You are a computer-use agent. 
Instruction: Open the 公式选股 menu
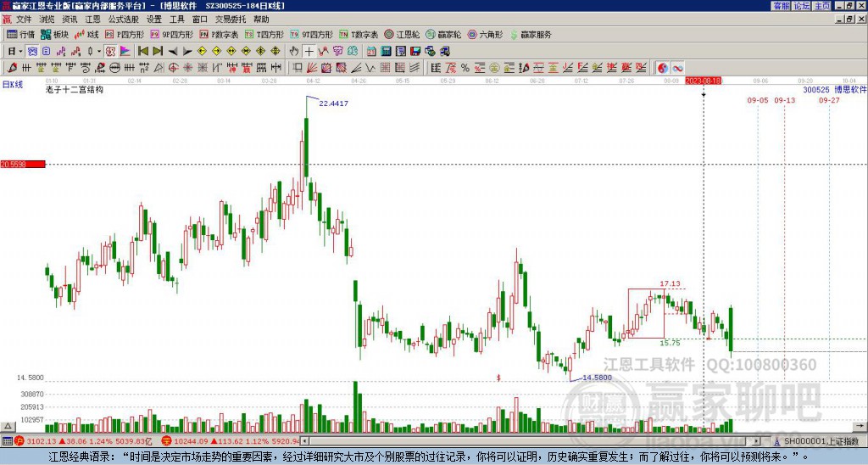[124, 20]
